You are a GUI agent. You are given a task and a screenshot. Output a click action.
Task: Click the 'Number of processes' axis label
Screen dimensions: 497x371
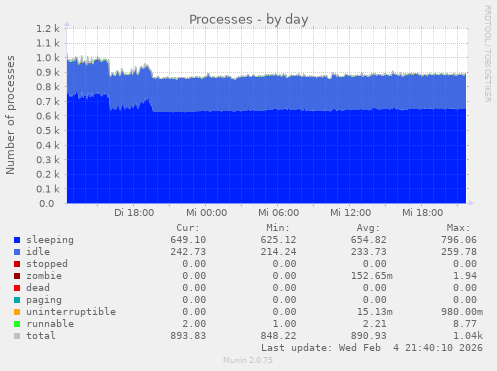[10, 115]
